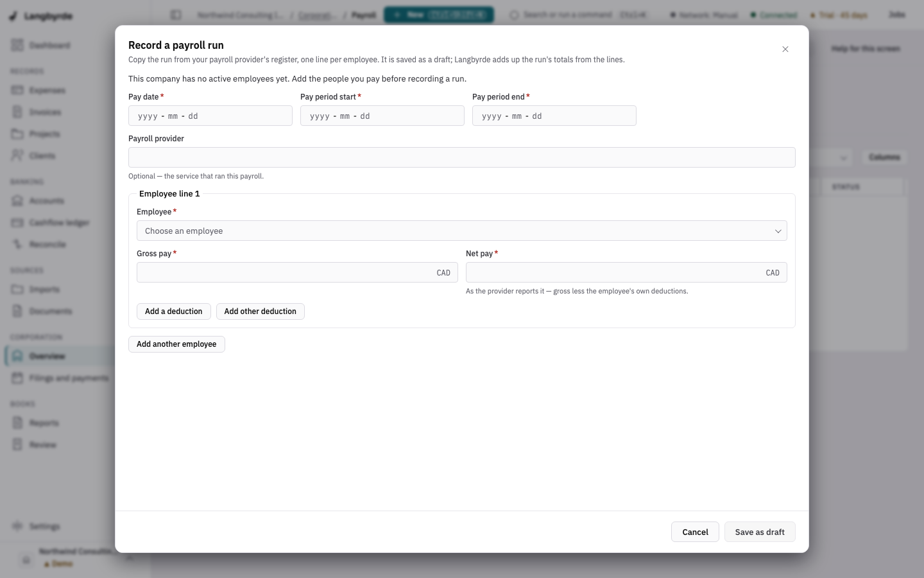Focus the Payroll provider text box
The height and width of the screenshot is (578, 924).
[x=462, y=157]
